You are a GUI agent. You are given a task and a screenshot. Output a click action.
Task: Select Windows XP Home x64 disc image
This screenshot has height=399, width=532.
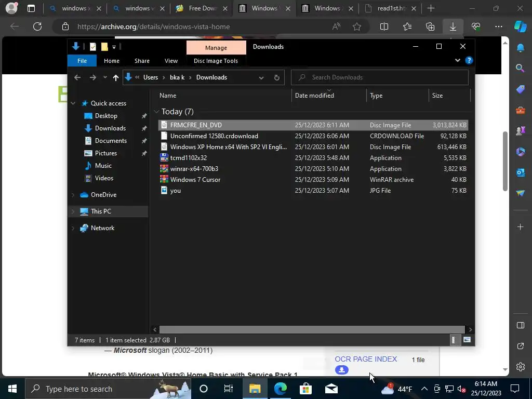(313, 147)
